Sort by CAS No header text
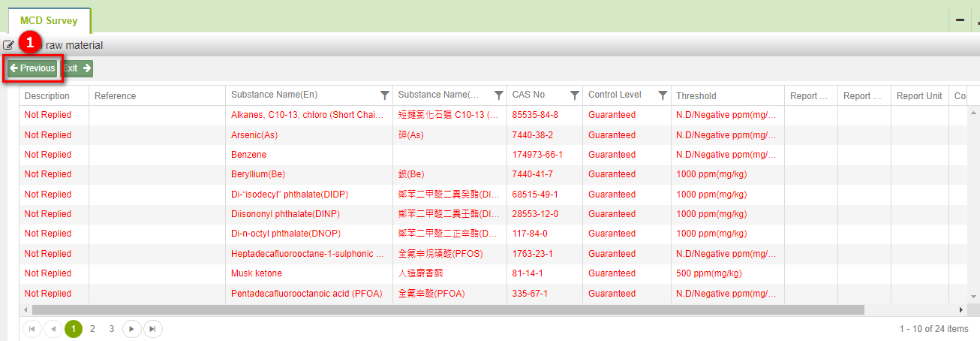The height and width of the screenshot is (341, 980). click(528, 95)
